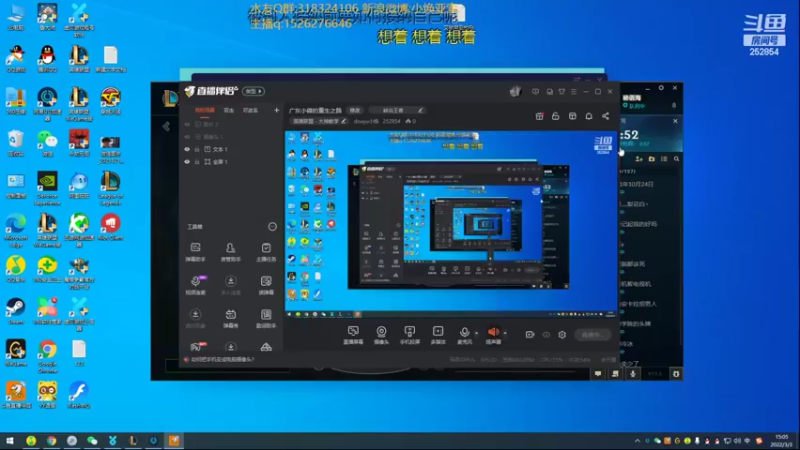
Task: Add a 多媒体 media source
Action: point(438,335)
